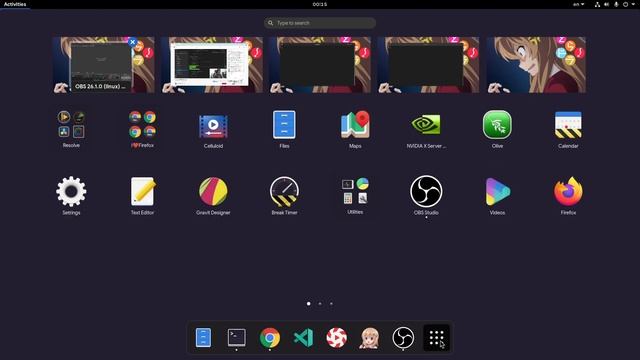Click the Activities button
640x360 pixels.
pyautogui.click(x=15, y=4)
